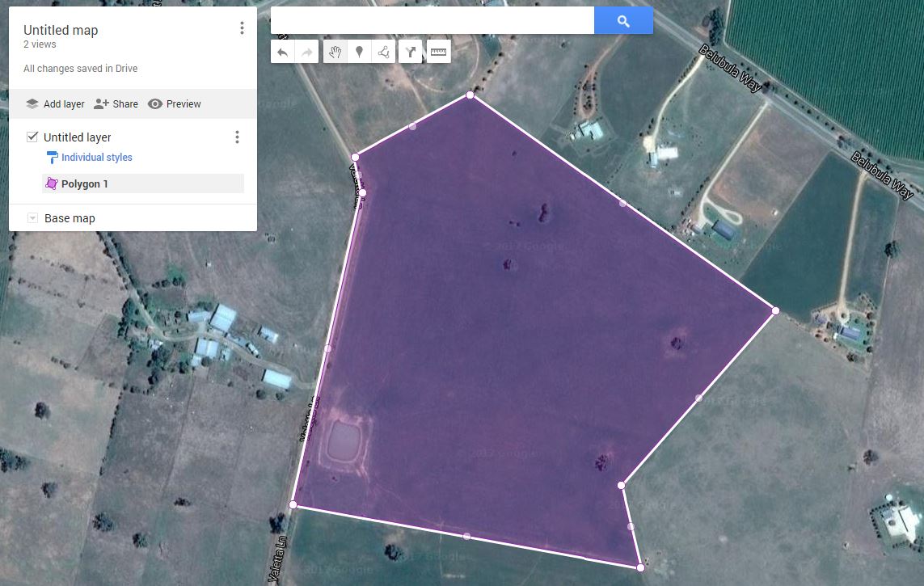Screen dimensions: 924x586
Task: Expand the Base map options
Action: pos(32,217)
